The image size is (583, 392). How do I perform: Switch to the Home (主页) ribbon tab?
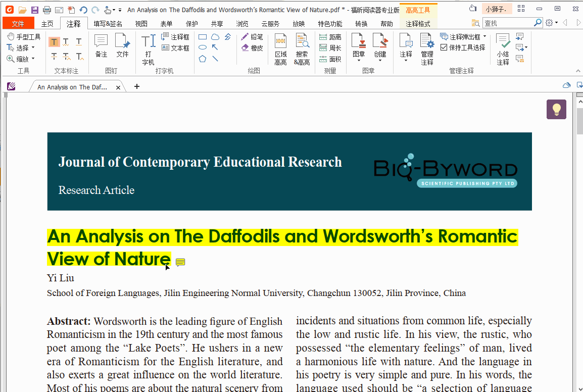click(x=47, y=24)
